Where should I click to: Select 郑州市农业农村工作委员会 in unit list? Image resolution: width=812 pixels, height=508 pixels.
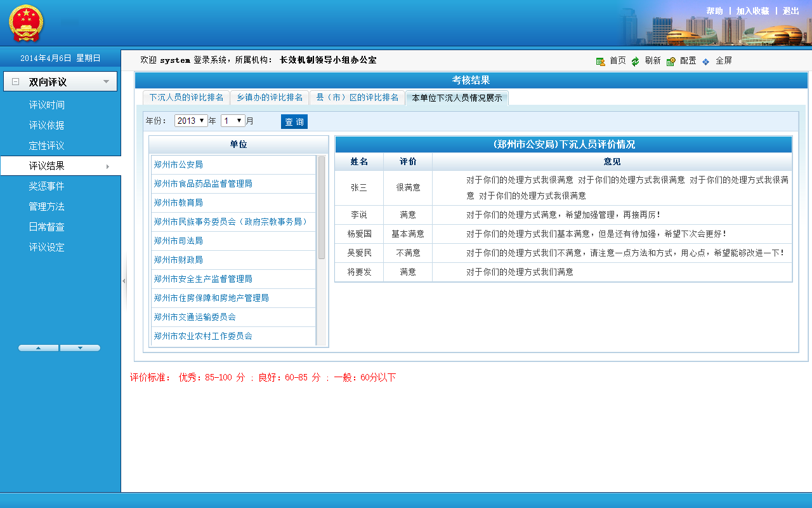pos(233,336)
